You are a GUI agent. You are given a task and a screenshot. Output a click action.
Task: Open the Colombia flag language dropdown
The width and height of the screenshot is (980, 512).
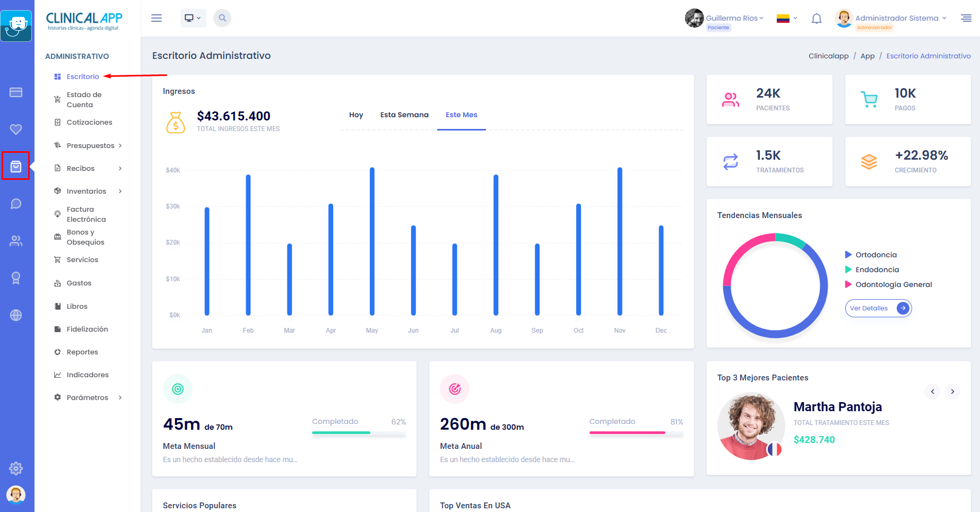pos(787,19)
